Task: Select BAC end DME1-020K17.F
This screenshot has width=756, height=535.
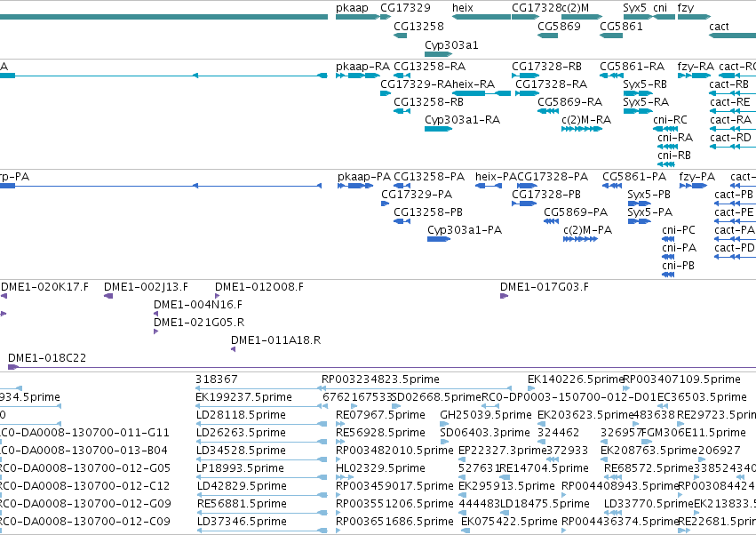Action: click(44, 288)
